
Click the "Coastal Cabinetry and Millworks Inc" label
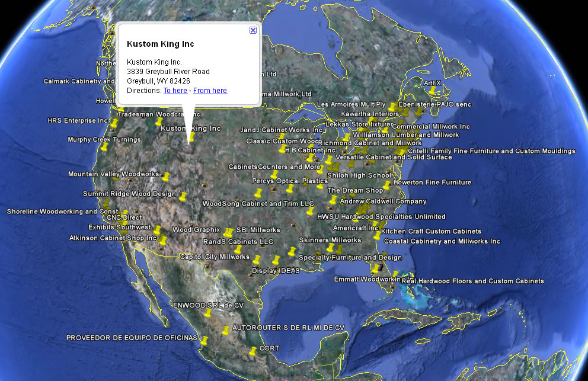pyautogui.click(x=442, y=242)
